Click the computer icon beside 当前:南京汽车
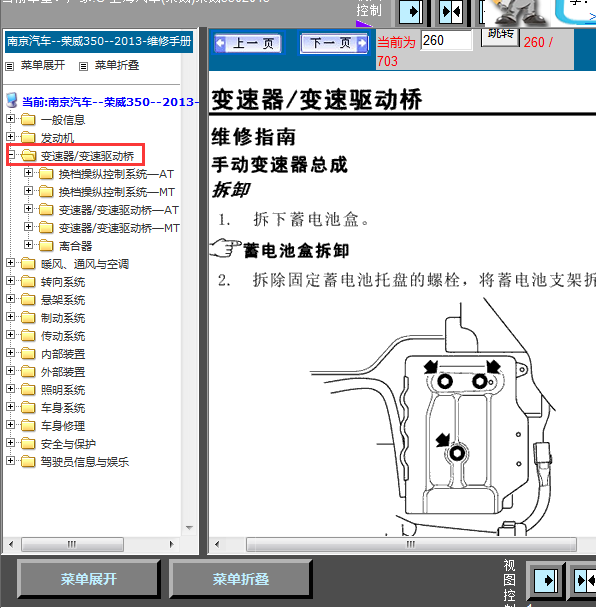 (x=12, y=100)
